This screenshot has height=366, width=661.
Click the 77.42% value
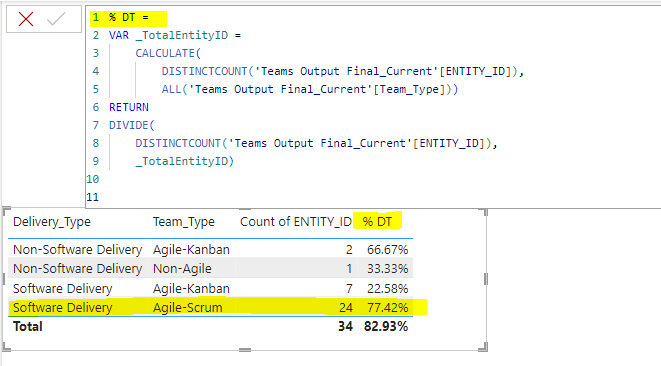point(387,308)
